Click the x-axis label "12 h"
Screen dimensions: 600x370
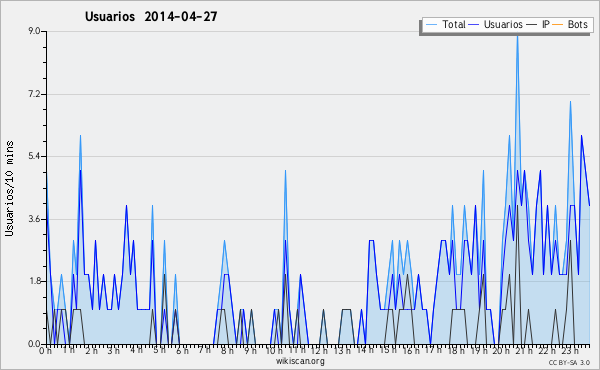[319, 350]
